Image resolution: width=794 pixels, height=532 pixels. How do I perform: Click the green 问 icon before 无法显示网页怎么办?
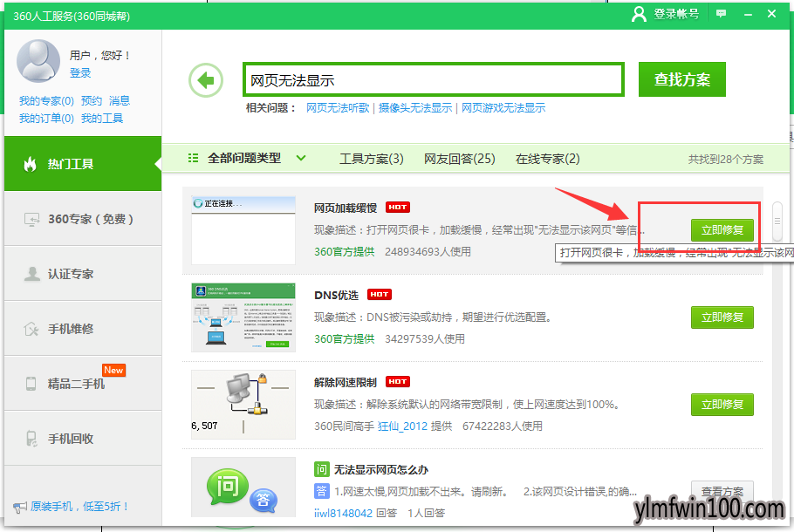tap(322, 469)
